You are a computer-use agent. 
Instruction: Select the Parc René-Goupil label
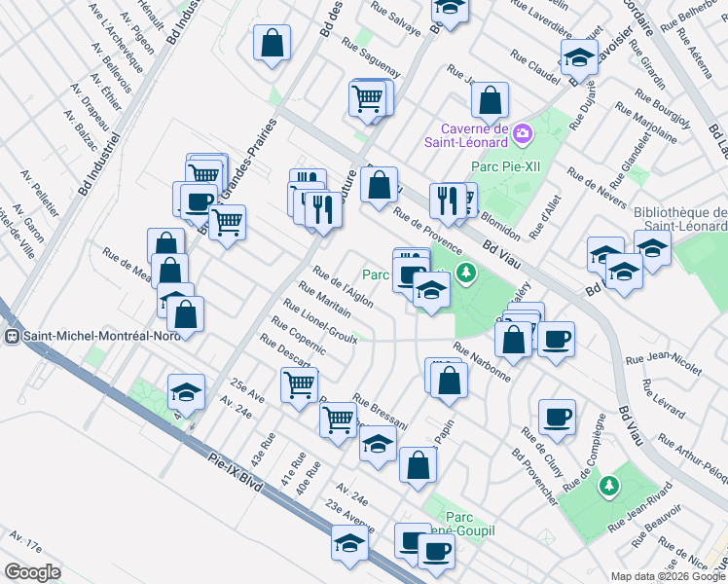point(464,524)
